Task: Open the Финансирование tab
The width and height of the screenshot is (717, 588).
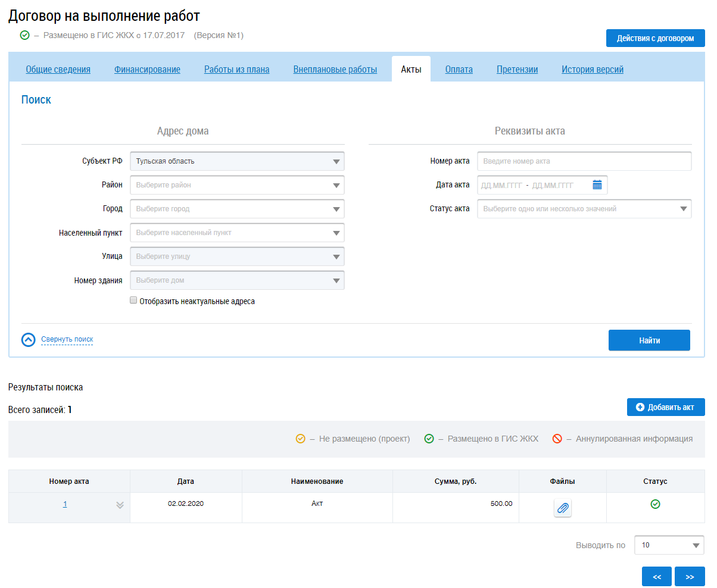Action: (x=147, y=70)
